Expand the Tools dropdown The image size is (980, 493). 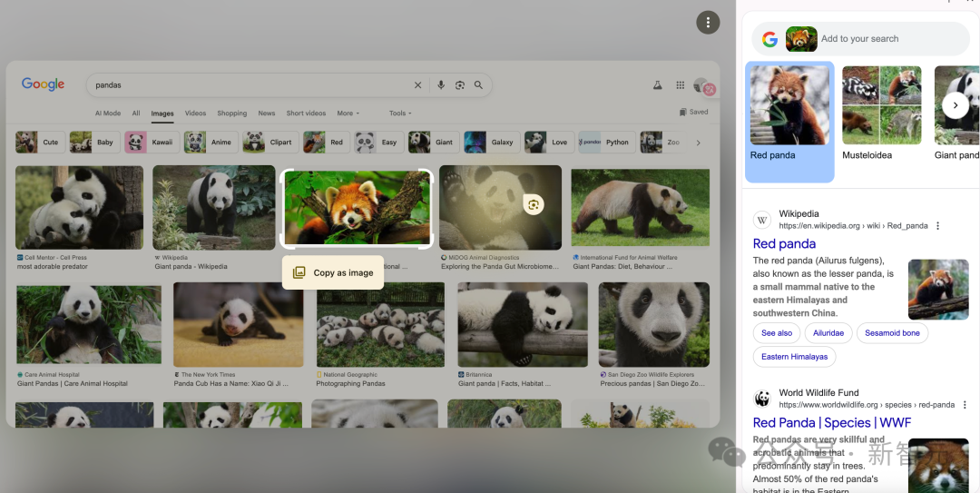coord(400,113)
